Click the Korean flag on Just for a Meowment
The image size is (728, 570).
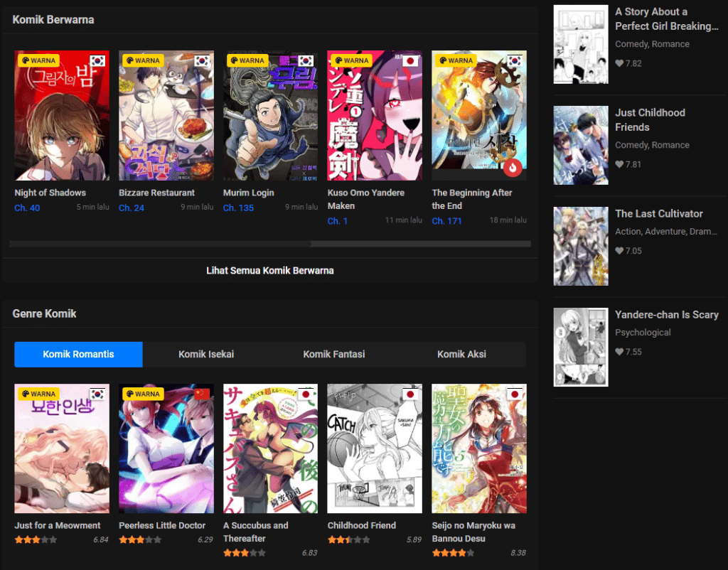[97, 394]
